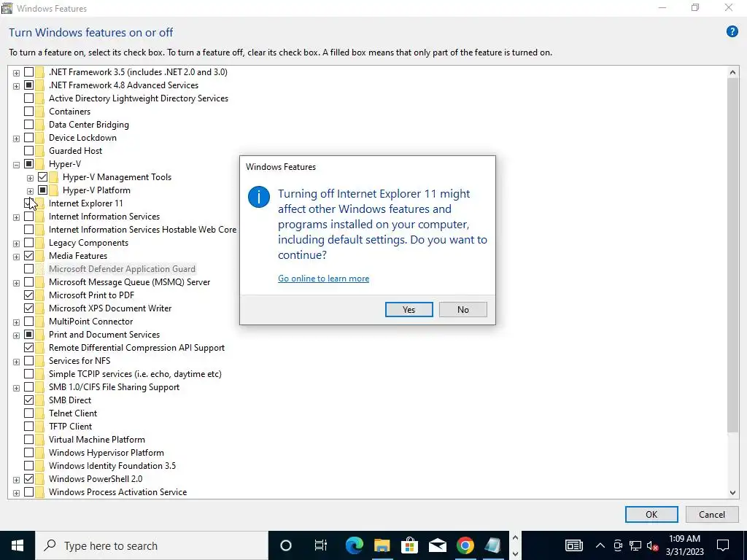Click Cancel in the Windows Features window
747x560 pixels.
[x=712, y=514]
